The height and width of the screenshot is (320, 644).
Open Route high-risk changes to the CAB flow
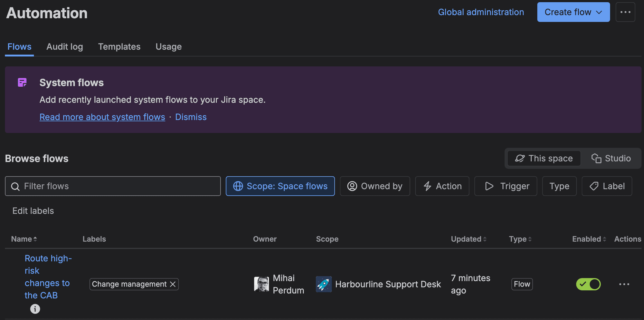coord(48,277)
